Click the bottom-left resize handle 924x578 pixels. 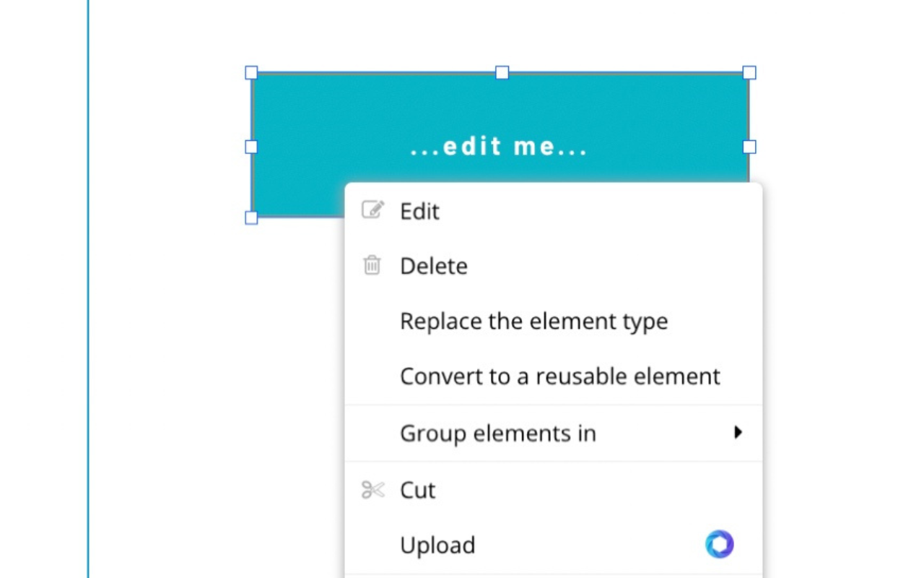[x=251, y=217]
